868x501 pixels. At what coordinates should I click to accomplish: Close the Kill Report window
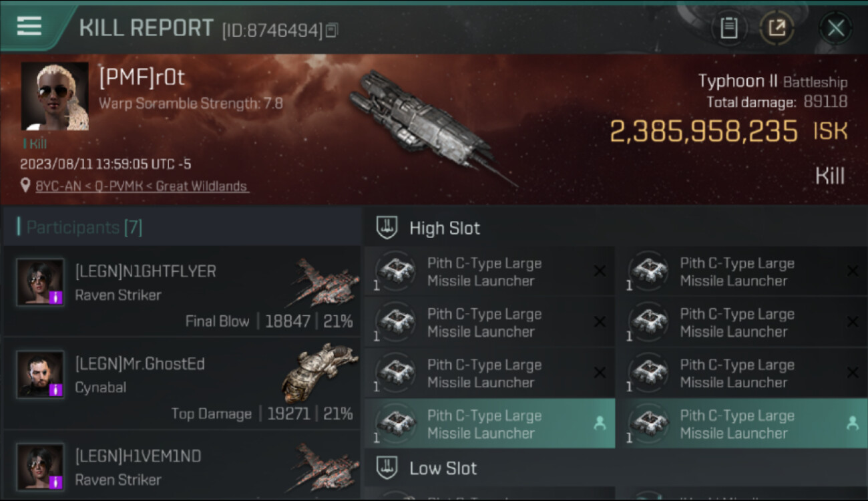(x=835, y=28)
